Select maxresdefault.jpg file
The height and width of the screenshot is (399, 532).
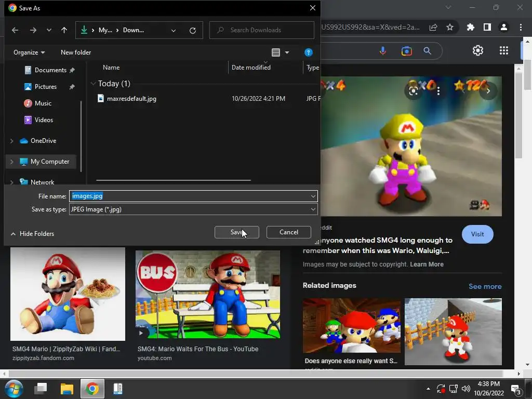click(x=131, y=99)
